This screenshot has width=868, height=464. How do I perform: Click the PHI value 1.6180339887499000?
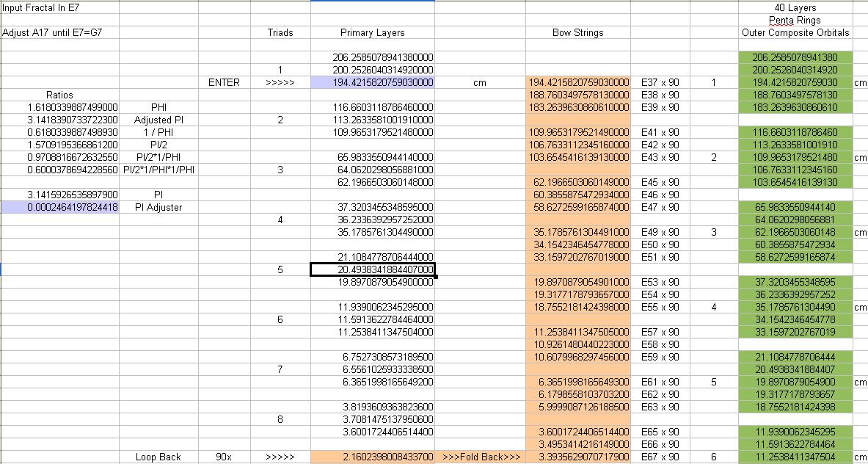point(59,107)
